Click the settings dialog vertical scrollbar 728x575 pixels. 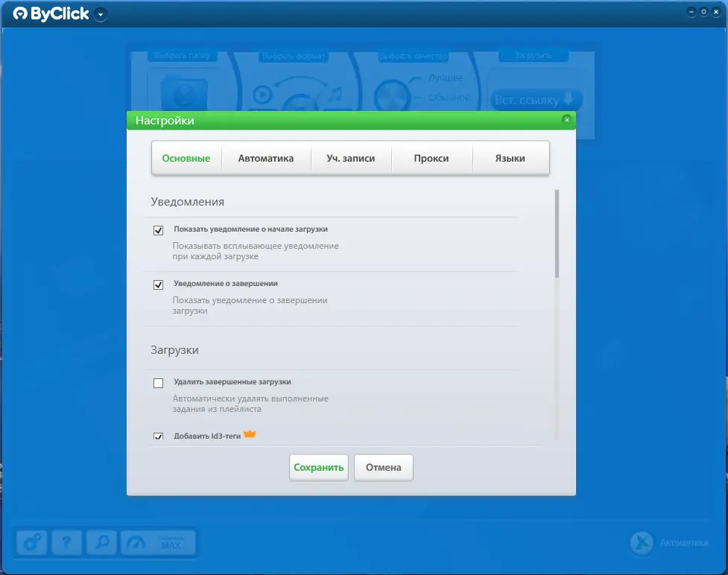click(557, 233)
